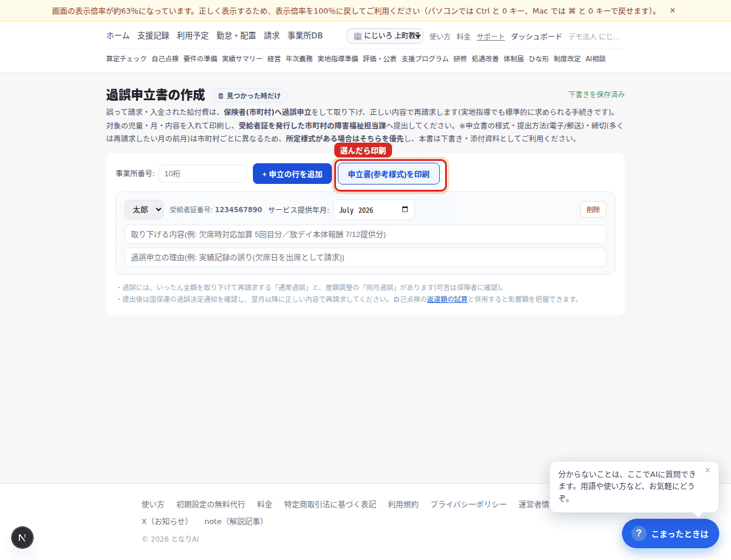Focus the 過誤申立の理由 input field
Screen dimensions: 731x560
(365, 257)
